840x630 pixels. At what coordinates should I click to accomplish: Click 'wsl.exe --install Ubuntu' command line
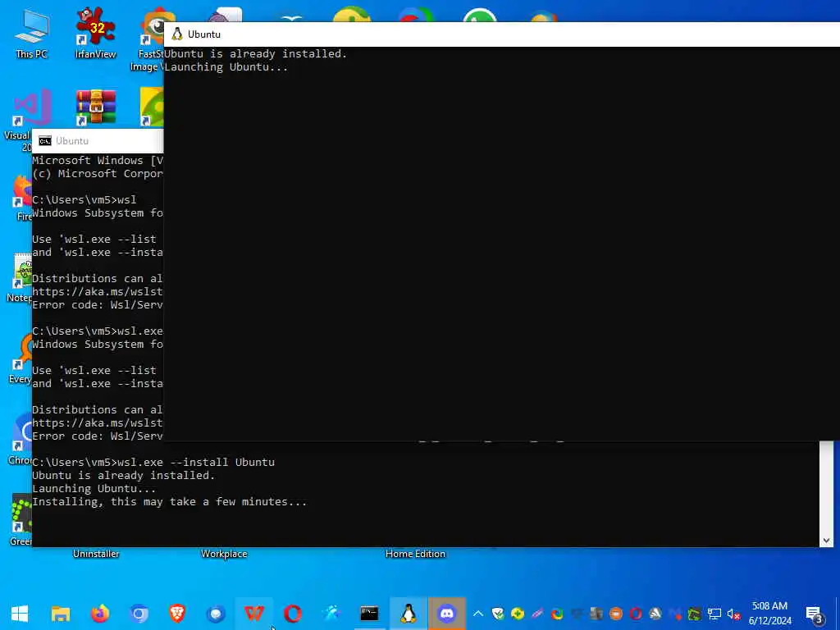[196, 462]
